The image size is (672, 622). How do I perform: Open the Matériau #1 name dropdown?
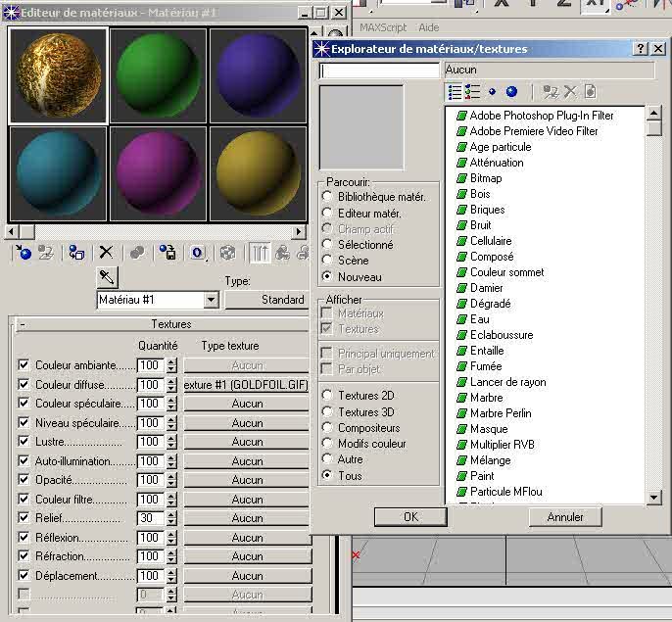point(212,300)
